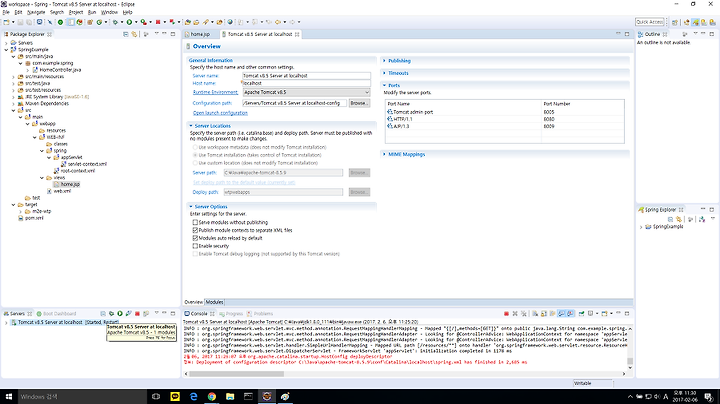This screenshot has width=720, height=404.
Task: Click in the Host name field
Action: [306, 84]
